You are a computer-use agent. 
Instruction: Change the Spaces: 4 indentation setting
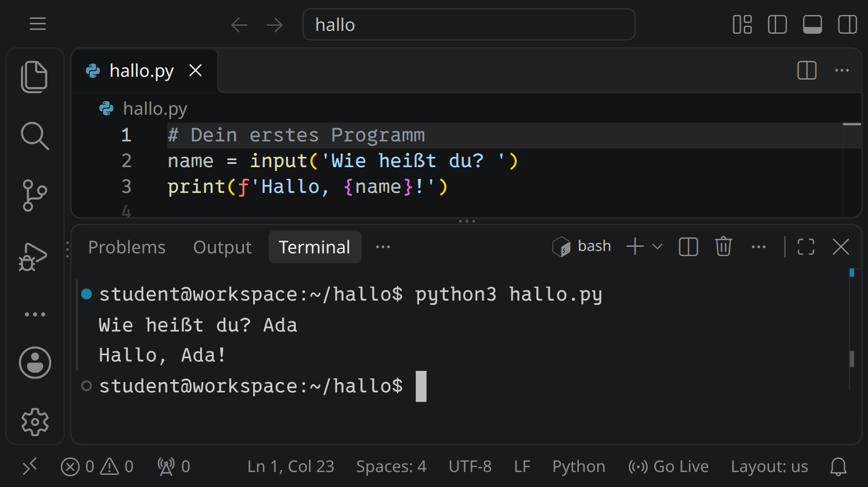tap(391, 466)
